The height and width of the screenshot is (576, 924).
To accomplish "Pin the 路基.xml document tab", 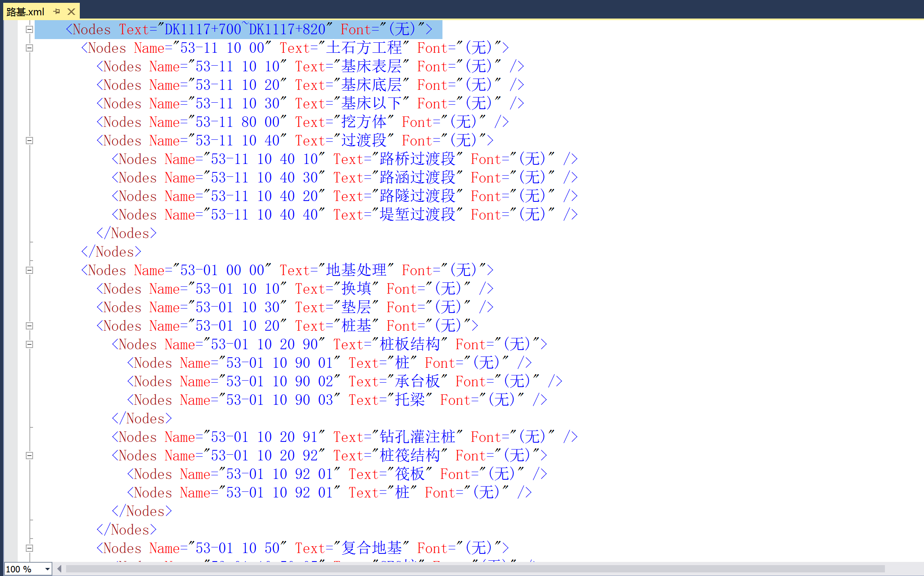I will point(57,12).
